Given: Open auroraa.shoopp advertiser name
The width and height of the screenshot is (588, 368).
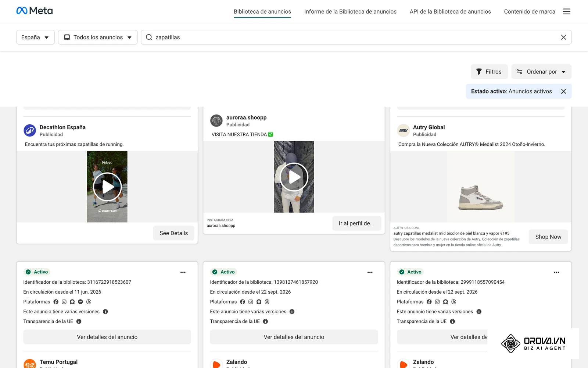Looking at the screenshot, I should [x=246, y=117].
